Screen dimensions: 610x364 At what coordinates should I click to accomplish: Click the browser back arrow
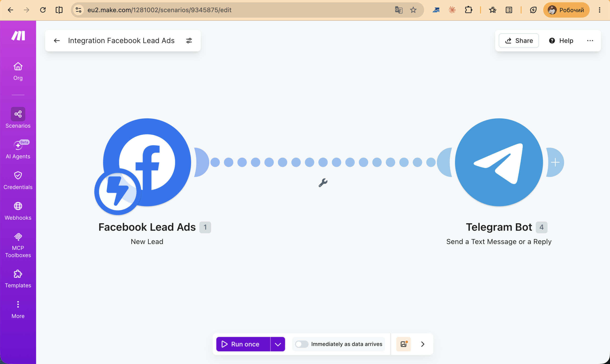tap(10, 10)
